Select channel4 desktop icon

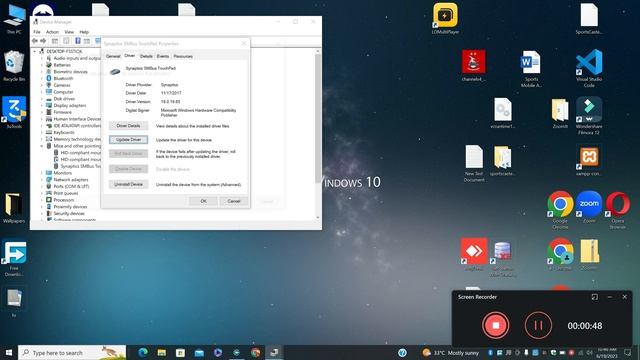[473, 65]
